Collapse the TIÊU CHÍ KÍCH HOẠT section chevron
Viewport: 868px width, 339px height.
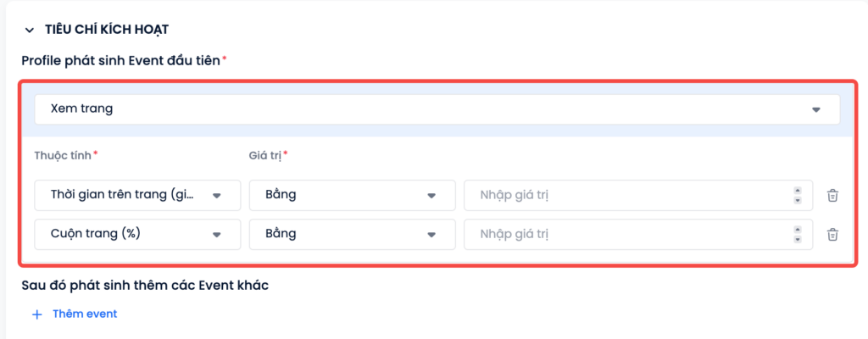[30, 31]
